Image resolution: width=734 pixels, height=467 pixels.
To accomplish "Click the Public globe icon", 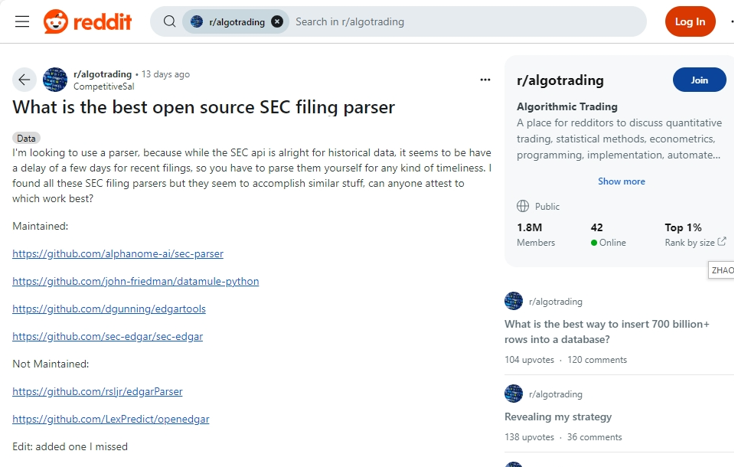I will [523, 206].
